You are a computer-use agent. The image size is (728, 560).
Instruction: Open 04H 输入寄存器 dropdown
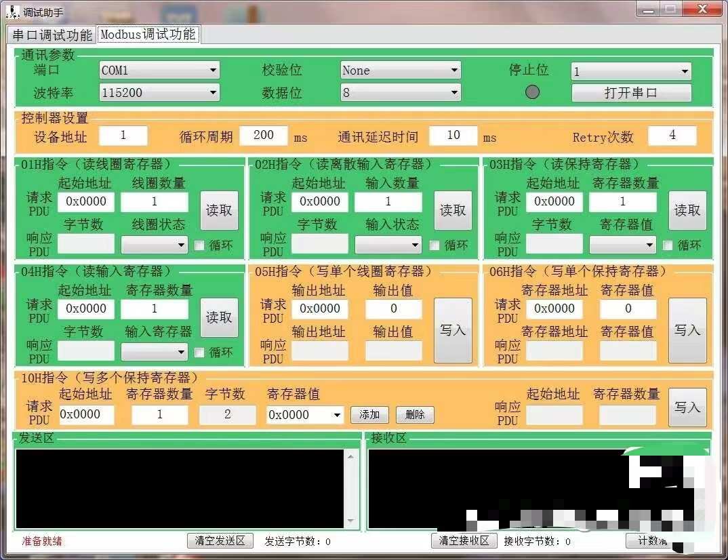154,352
